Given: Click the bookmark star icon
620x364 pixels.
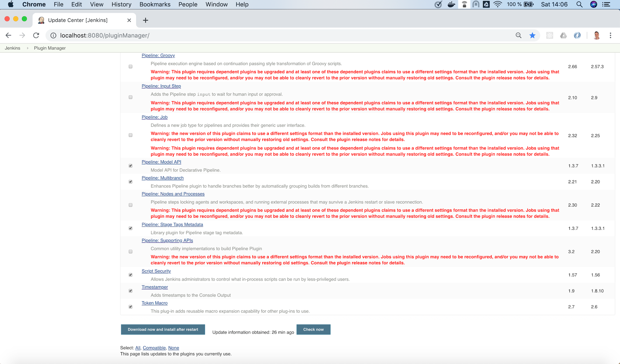Looking at the screenshot, I should 532,35.
